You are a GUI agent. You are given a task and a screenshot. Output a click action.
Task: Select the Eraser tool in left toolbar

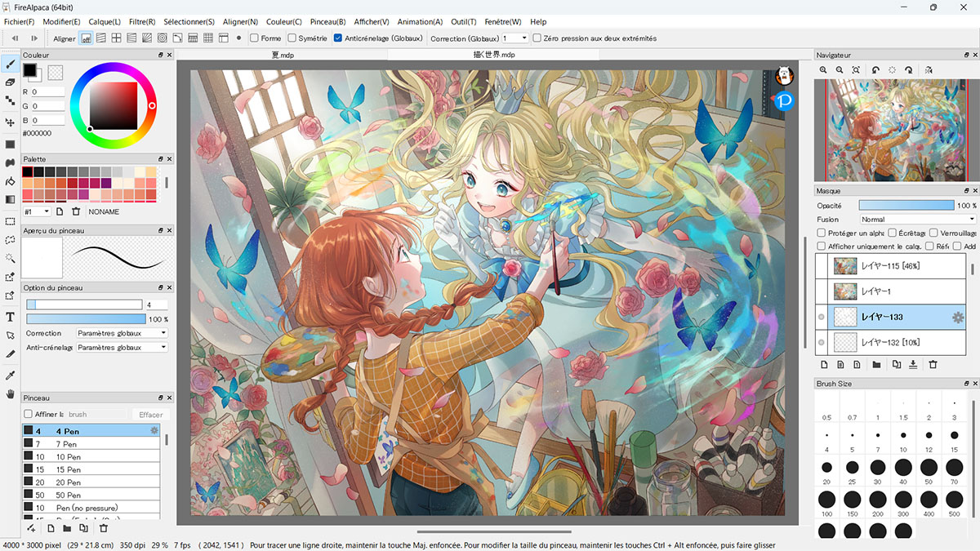11,82
